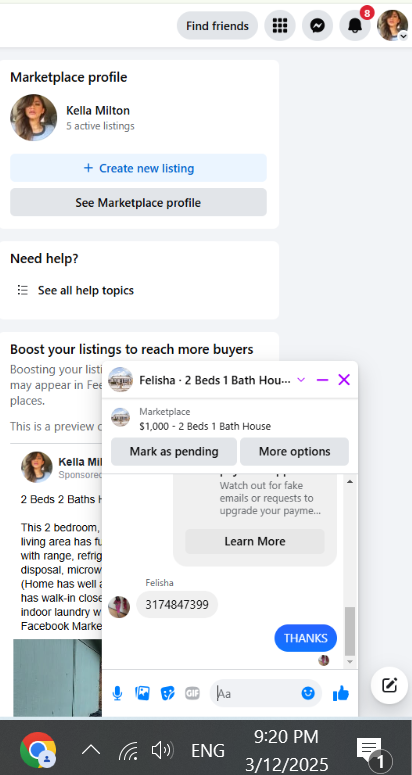Viewport: 412px width, 775px height.
Task: Click the Kella Milton profile name
Action: coord(98,110)
